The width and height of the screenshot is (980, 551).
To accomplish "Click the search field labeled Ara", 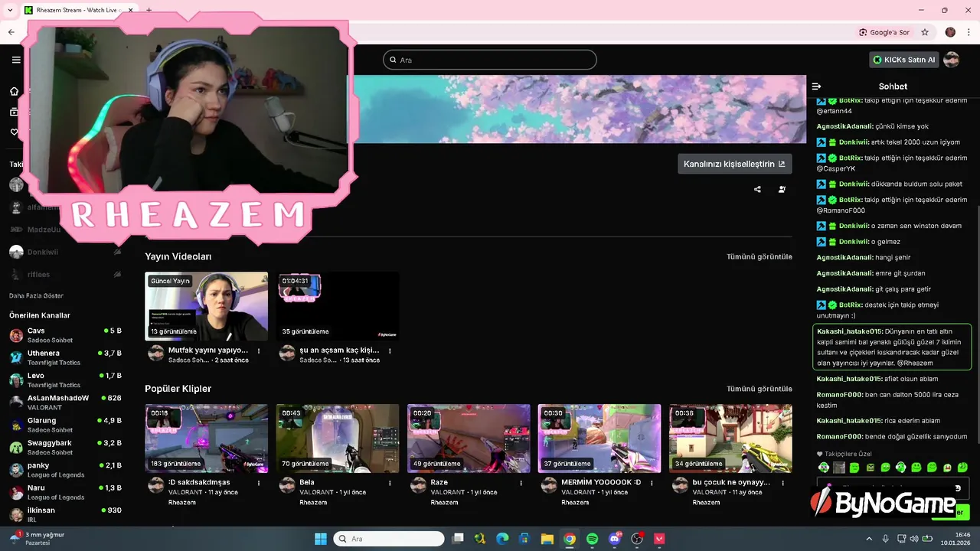I will point(490,60).
